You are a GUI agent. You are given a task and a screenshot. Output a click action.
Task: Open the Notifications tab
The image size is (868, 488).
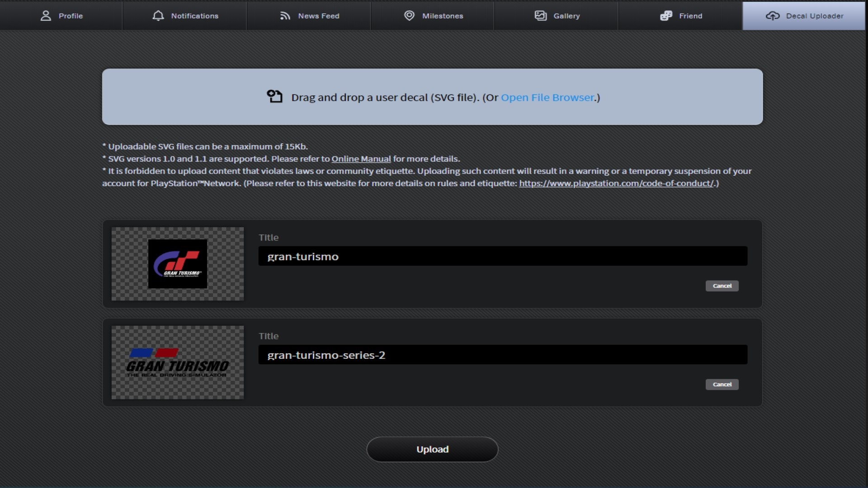point(194,16)
